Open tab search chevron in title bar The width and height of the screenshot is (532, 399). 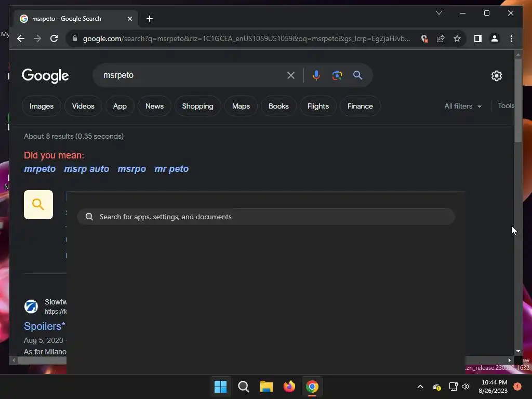(x=438, y=13)
